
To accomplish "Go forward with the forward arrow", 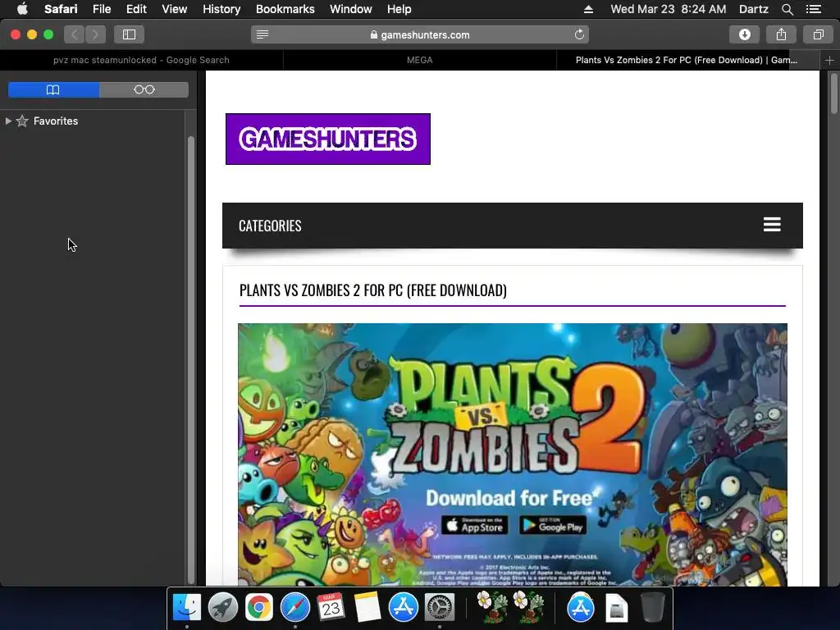I will click(95, 34).
